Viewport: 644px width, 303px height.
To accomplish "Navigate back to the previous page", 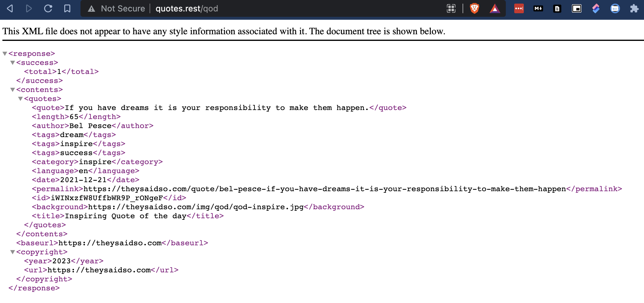I will pos(10,8).
